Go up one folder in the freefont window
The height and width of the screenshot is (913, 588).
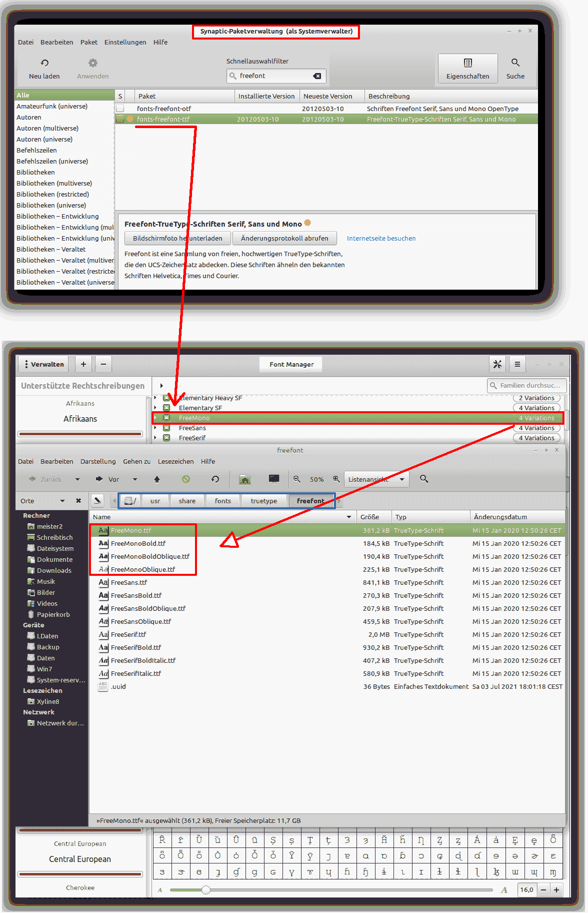click(x=157, y=479)
